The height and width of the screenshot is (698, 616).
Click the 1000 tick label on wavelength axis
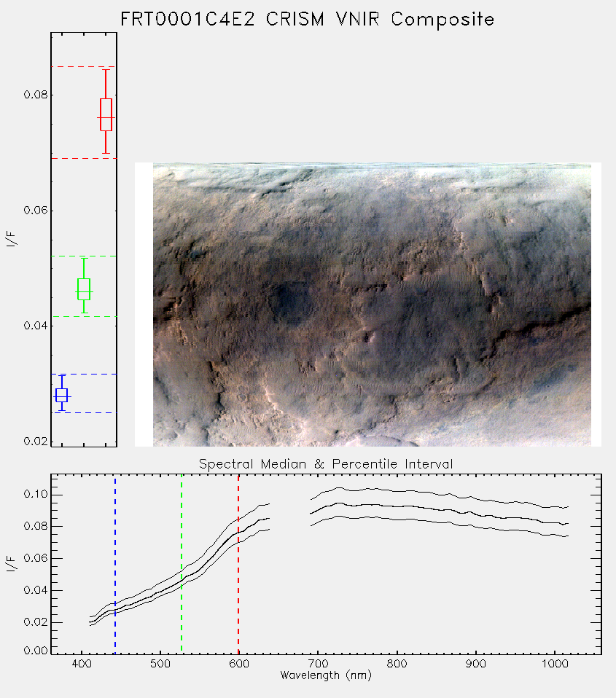tap(555, 664)
